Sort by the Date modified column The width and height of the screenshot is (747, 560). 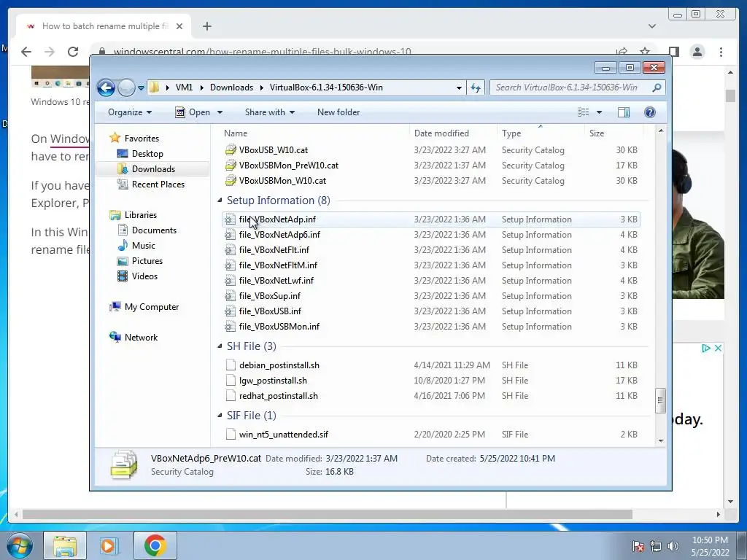pos(441,133)
